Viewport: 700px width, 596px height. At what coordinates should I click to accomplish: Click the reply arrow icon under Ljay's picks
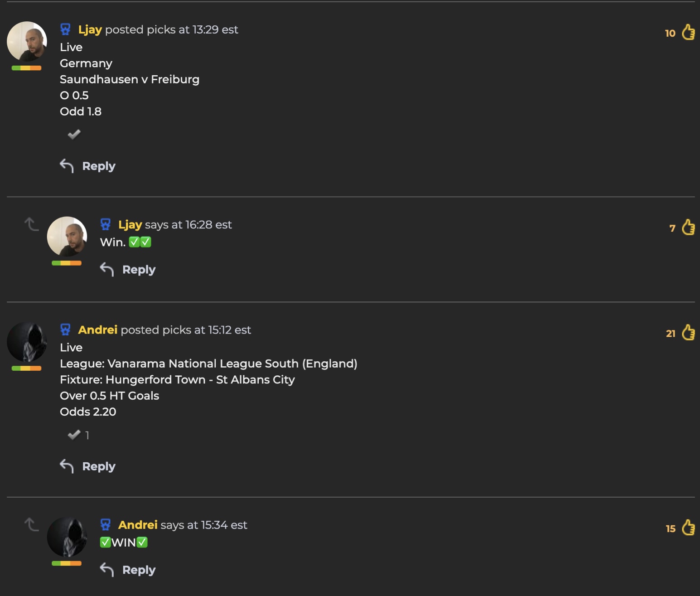pos(67,166)
